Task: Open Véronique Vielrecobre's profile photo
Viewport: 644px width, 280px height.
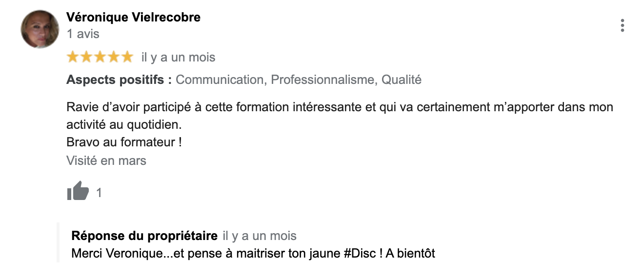Action: pos(40,29)
